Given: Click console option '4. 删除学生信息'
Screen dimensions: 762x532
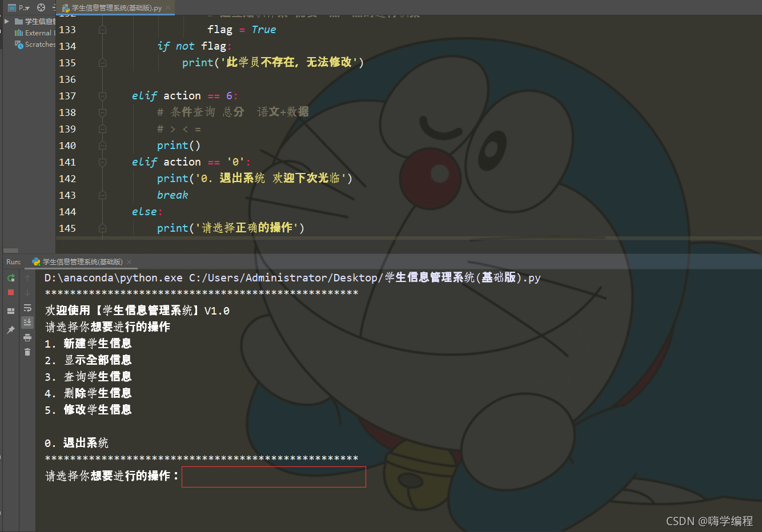Looking at the screenshot, I should point(88,393).
